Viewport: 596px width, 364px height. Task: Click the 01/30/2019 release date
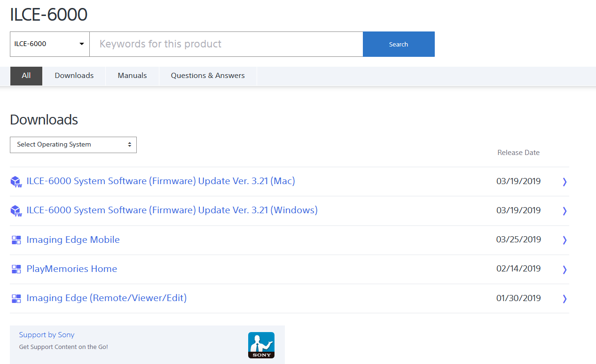click(518, 298)
